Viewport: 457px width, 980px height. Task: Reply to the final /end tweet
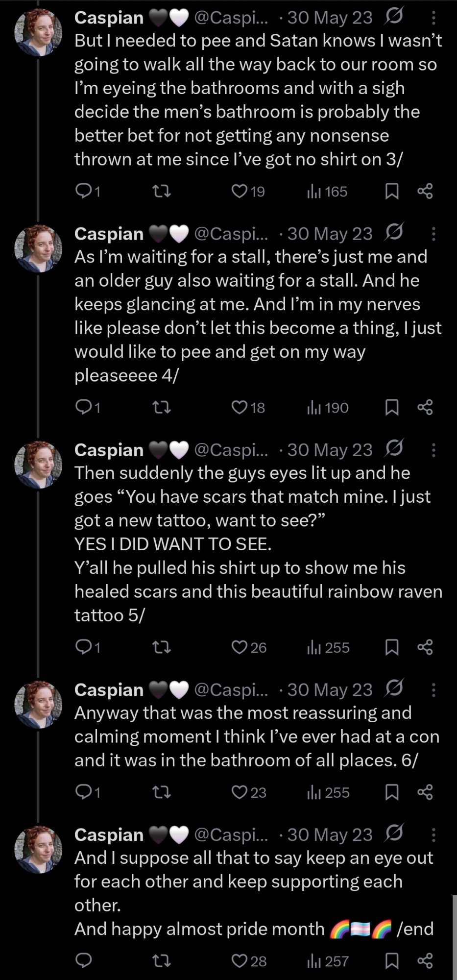click(x=84, y=961)
